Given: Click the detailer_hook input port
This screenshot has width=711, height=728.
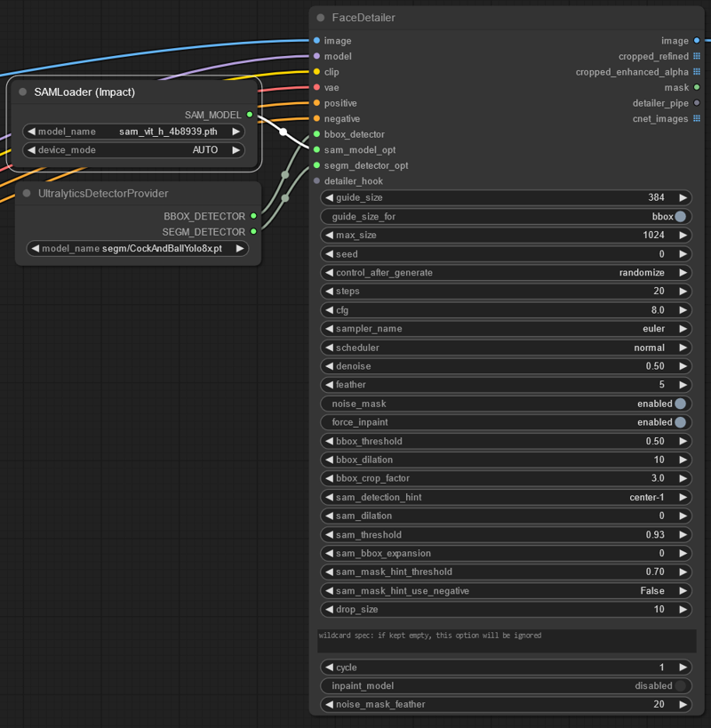Looking at the screenshot, I should coord(316,181).
